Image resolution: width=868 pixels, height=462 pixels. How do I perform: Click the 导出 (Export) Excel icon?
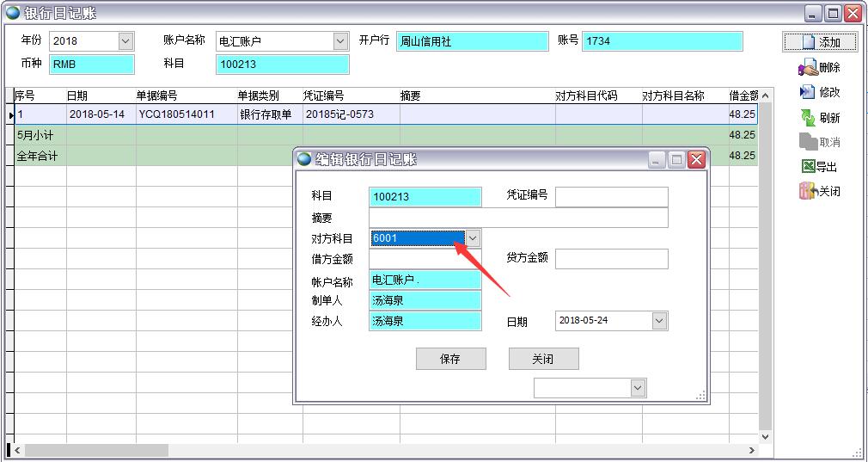tap(808, 167)
